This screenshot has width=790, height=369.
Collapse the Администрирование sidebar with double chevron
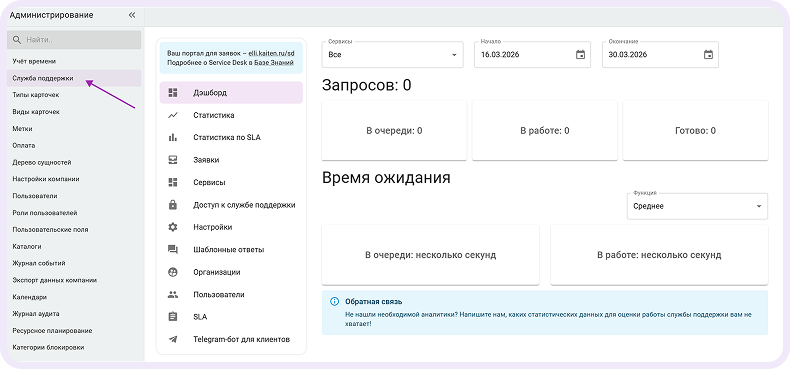click(132, 15)
